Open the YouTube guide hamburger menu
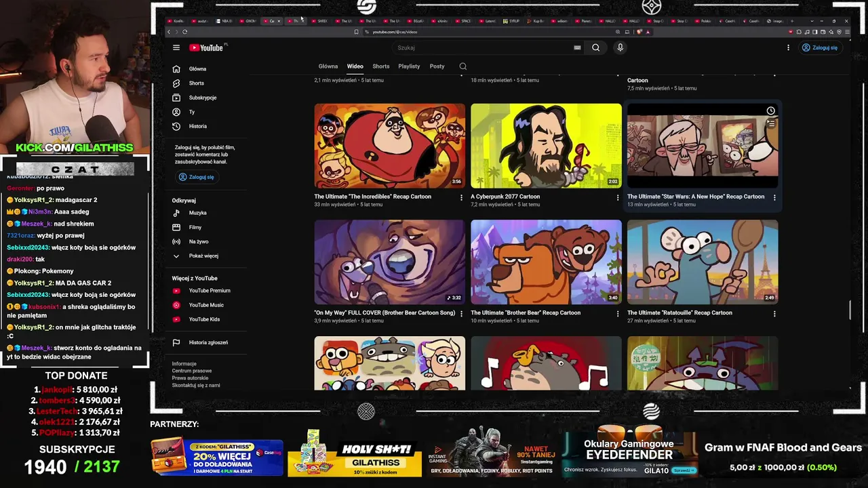The width and height of the screenshot is (868, 488). pos(176,47)
